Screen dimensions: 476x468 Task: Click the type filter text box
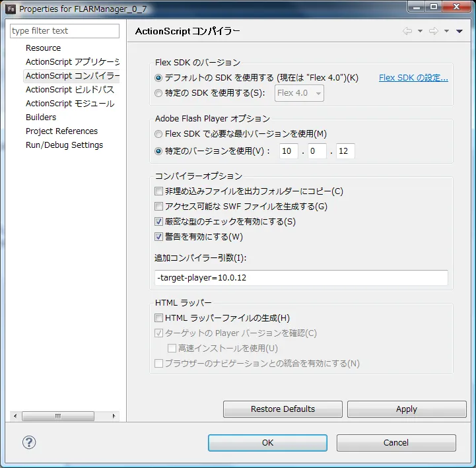(65, 31)
